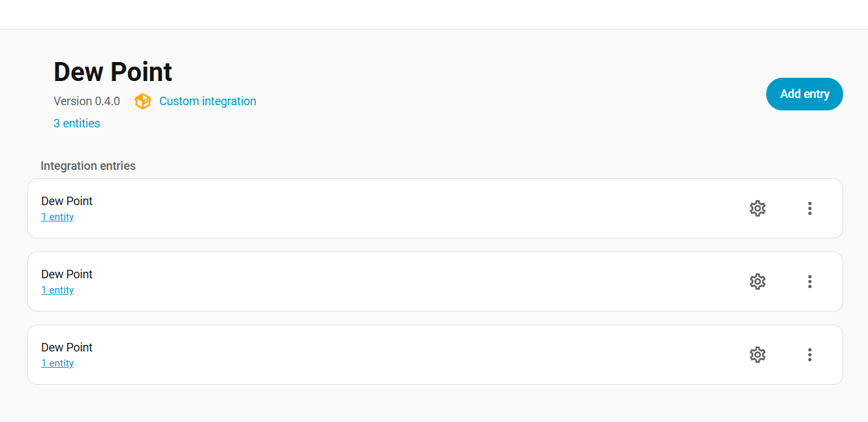Screen dimensions: 868x422
Task: Open three-dot menu on first Dew Point entry
Action: pyautogui.click(x=809, y=208)
